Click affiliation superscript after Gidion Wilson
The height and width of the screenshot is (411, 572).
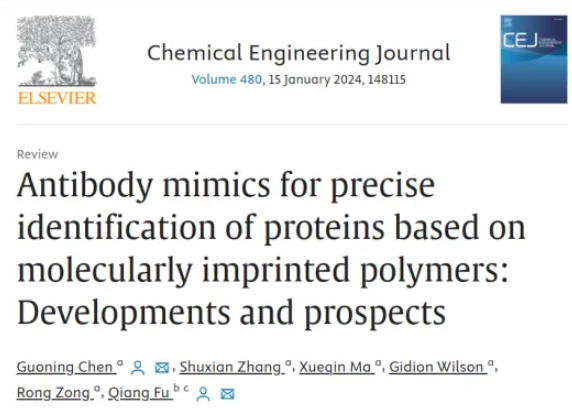pos(491,363)
